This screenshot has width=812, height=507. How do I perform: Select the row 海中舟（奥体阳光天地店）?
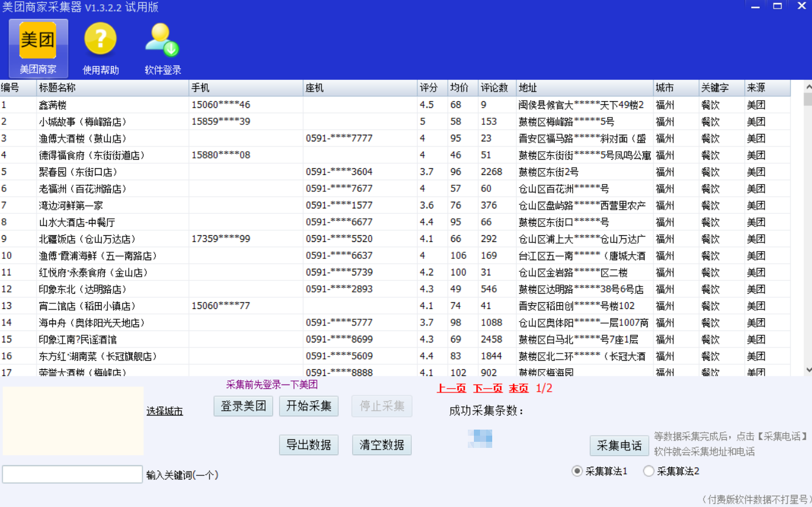(395, 323)
